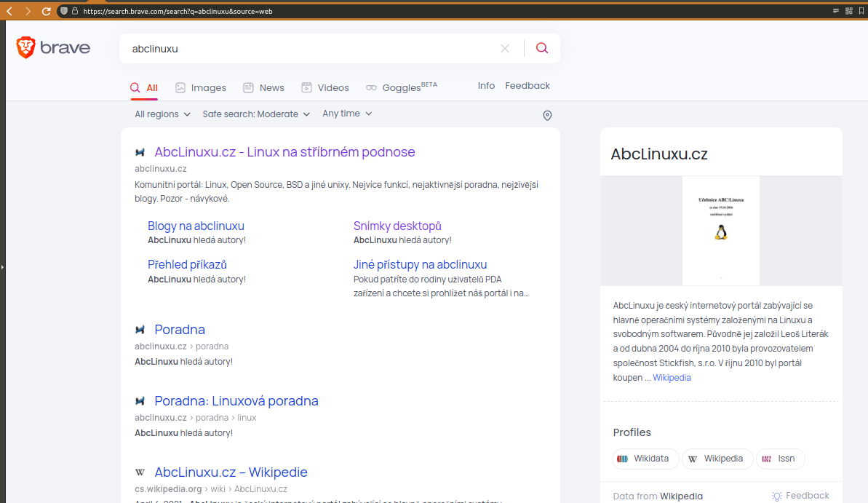Click Wikipedia W favicon beside Wikipedie result
868x503 pixels.
click(x=140, y=472)
